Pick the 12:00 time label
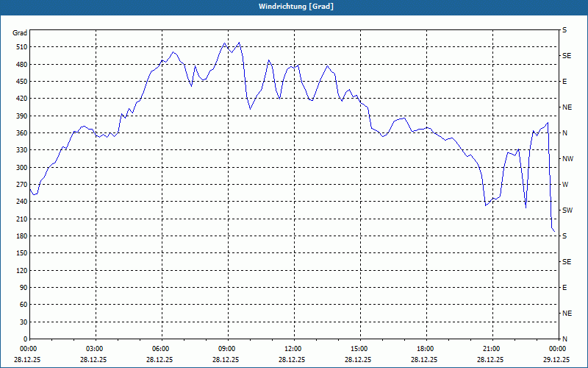The width and height of the screenshot is (588, 368). pyautogui.click(x=292, y=349)
